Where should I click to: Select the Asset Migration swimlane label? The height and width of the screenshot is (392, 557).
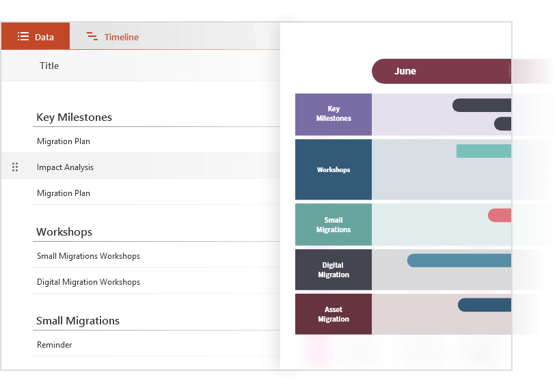[x=334, y=314]
